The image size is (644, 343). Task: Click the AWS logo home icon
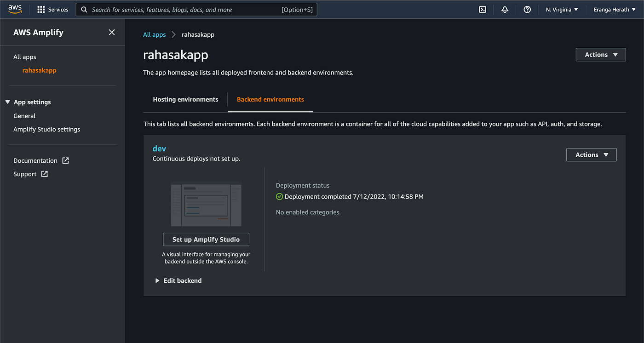coord(15,9)
